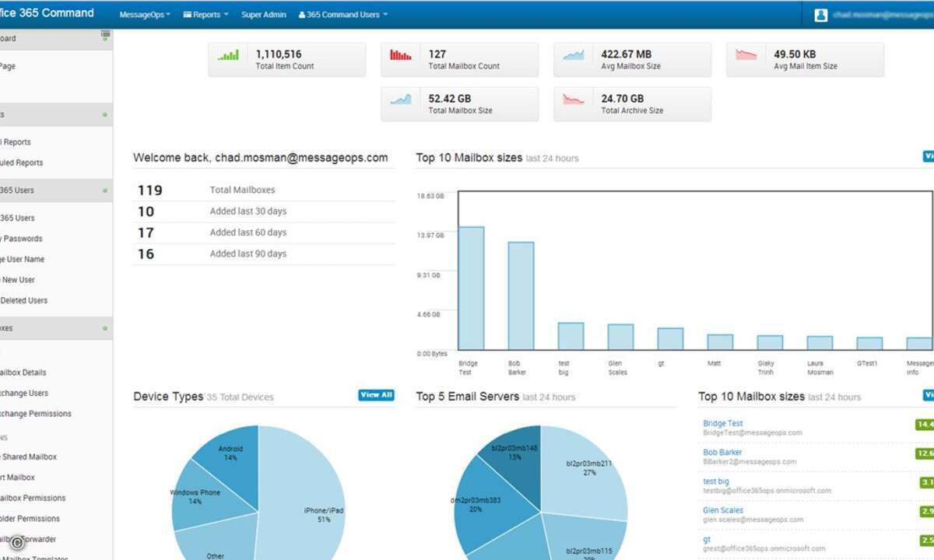The height and width of the screenshot is (560, 934).
Task: Open Deleted Users in the sidebar
Action: [24, 300]
